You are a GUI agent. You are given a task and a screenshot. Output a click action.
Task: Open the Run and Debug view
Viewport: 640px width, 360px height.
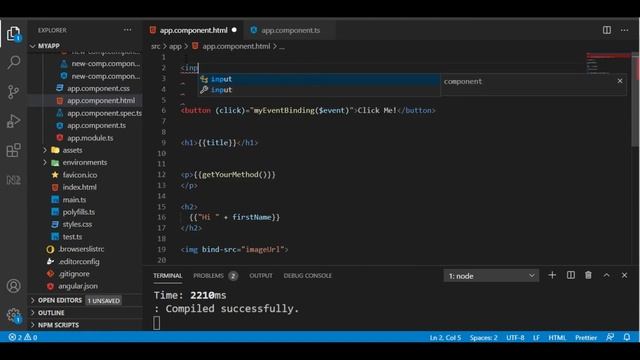pos(13,121)
